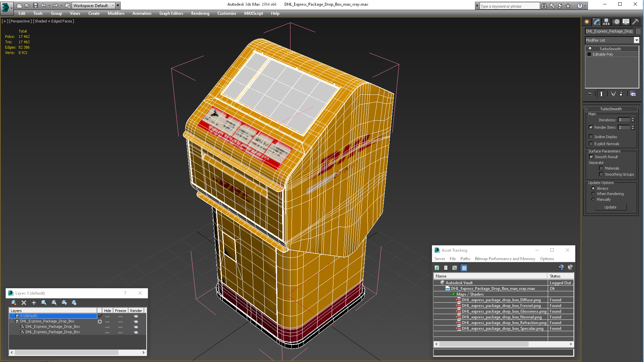Open the Modifiers menu
This screenshot has width=644, height=362.
click(116, 13)
